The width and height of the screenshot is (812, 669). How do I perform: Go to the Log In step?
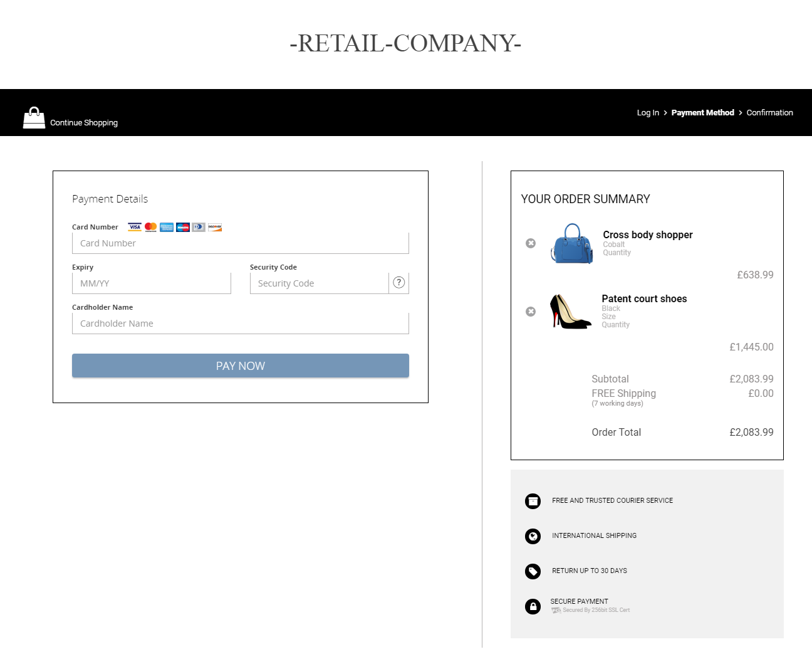point(647,113)
